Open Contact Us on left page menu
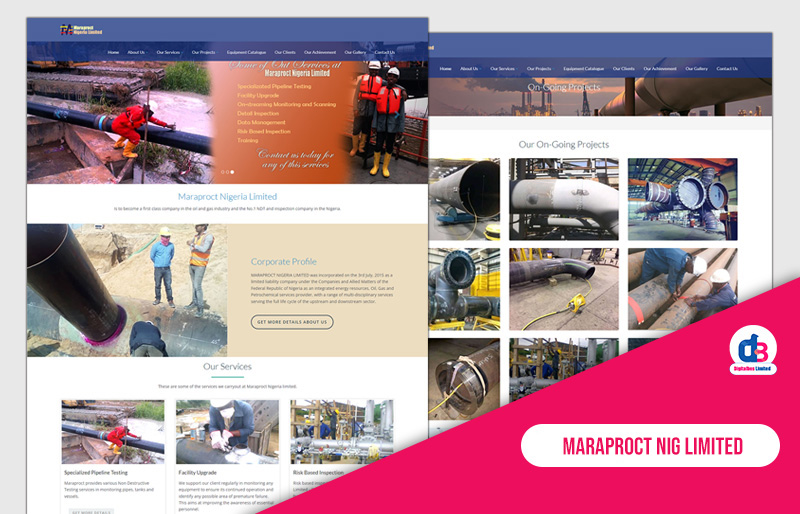The width and height of the screenshot is (800, 514). tap(385, 52)
